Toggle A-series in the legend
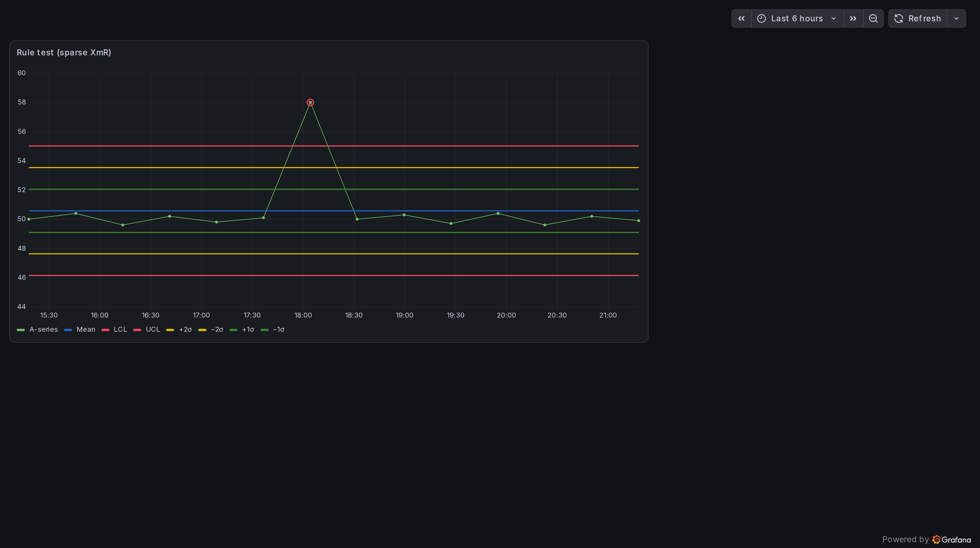Screen dimensions: 980x548 click(x=43, y=330)
